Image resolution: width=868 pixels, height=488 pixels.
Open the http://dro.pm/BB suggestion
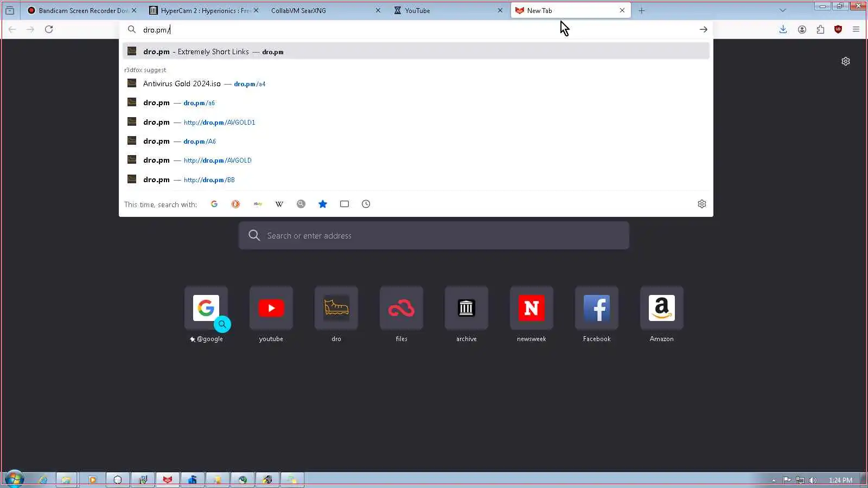[416, 179]
